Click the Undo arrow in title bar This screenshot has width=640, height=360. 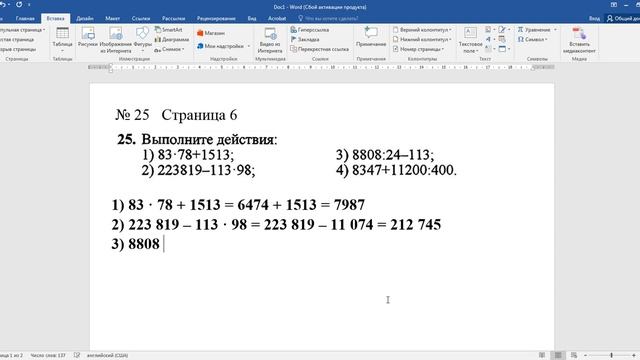tap(3, 4)
